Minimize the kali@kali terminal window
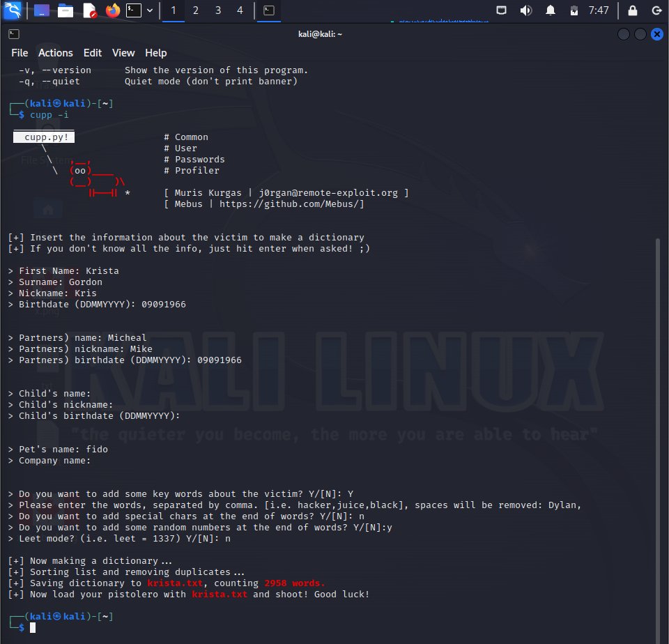669x644 pixels. tap(623, 34)
